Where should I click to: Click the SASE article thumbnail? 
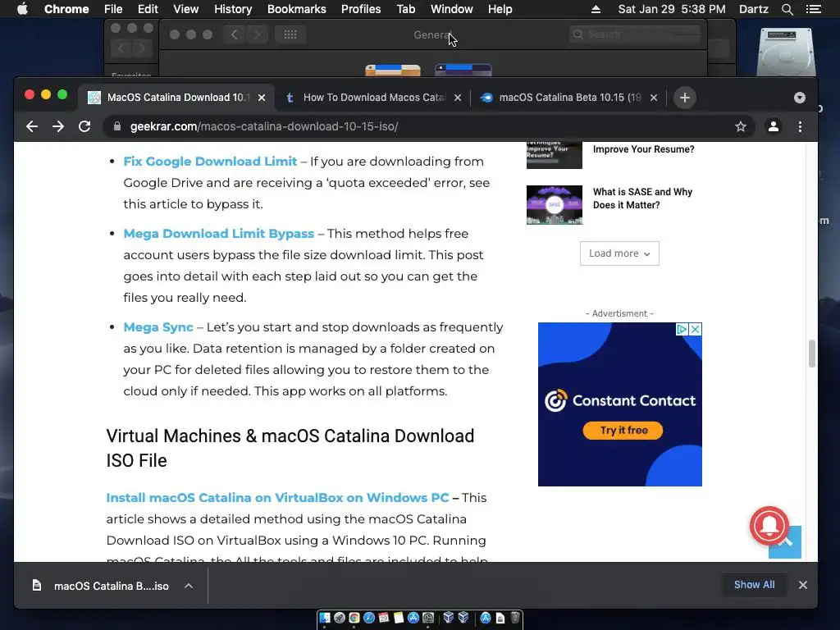[555, 204]
